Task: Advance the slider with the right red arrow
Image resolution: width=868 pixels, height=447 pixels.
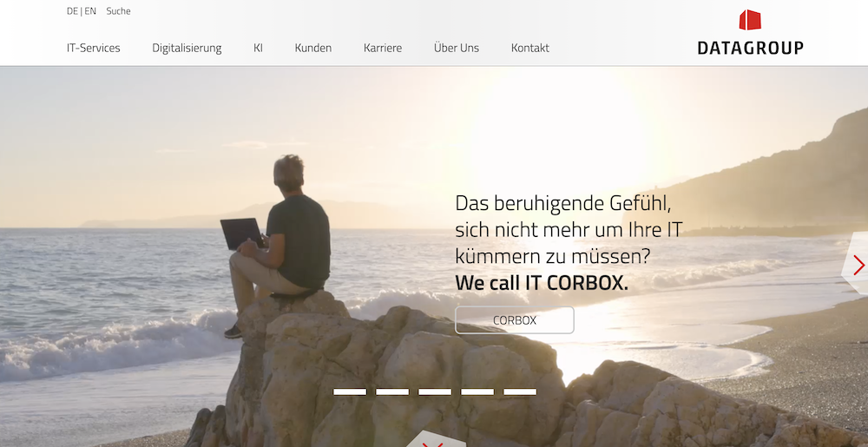Action: (x=858, y=265)
